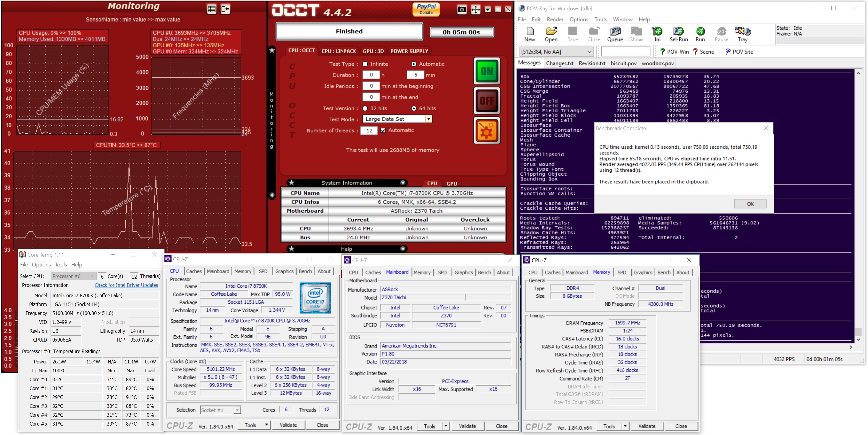Screen dimensions: 868x435
Task: Click the Run icon in POV-Ray toolbar
Action: click(x=700, y=34)
